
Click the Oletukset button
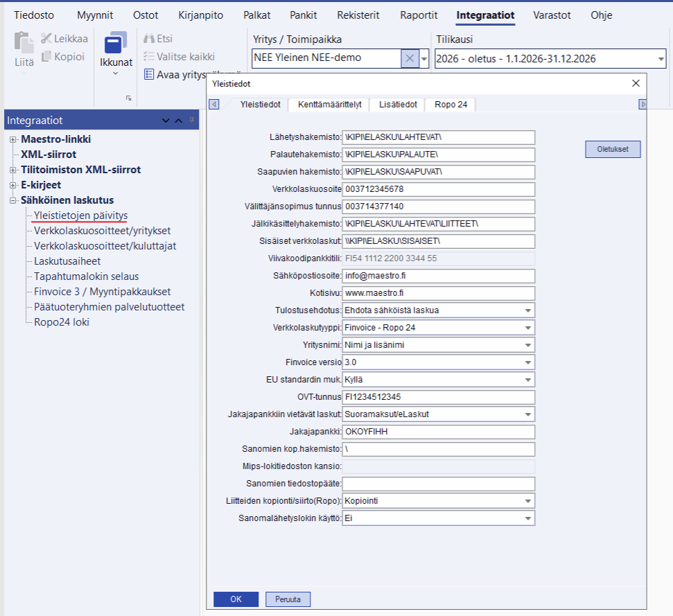coord(612,149)
